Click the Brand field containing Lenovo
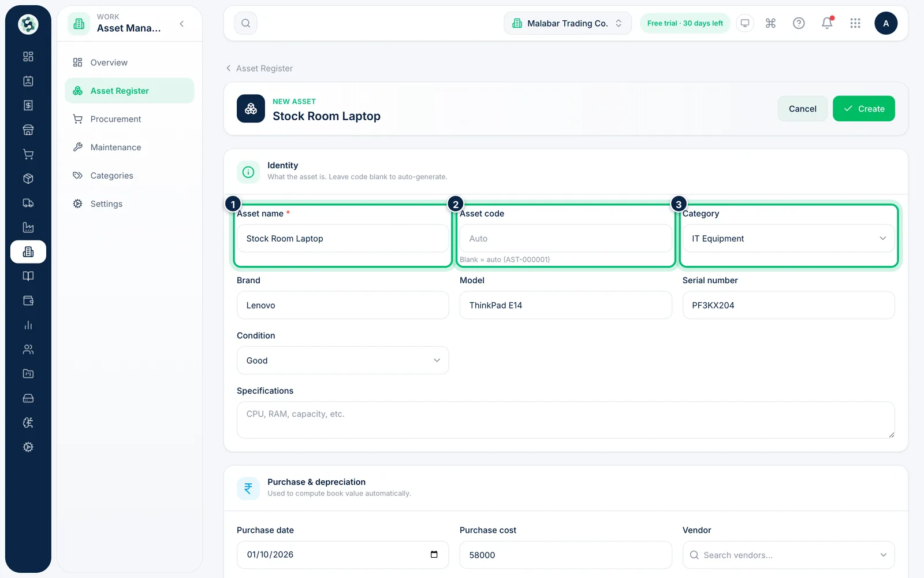924x578 pixels. [342, 305]
